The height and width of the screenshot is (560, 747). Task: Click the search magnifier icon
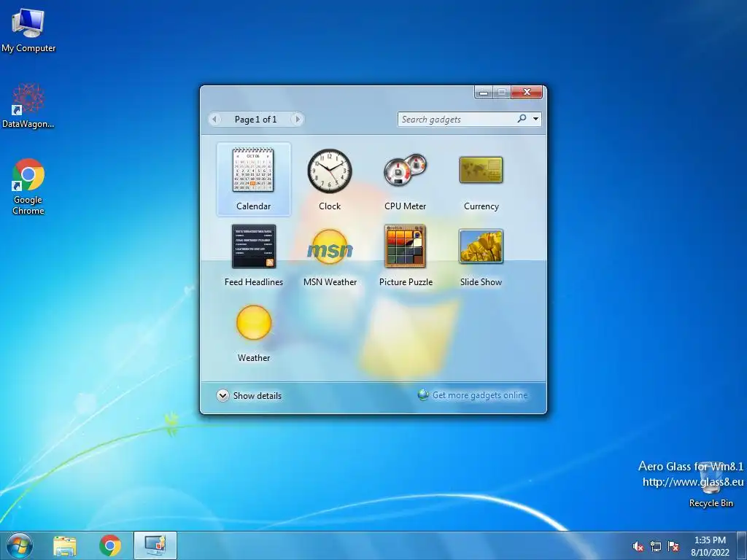[x=522, y=119]
